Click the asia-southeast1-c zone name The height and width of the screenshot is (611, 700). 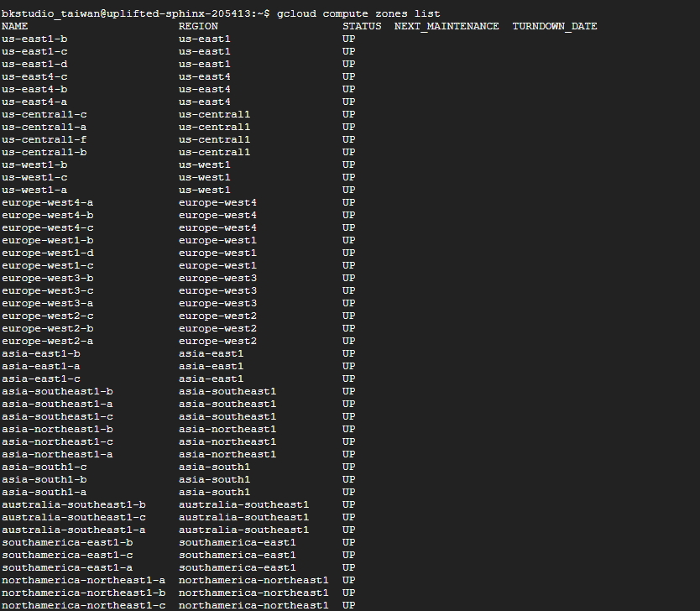57,416
